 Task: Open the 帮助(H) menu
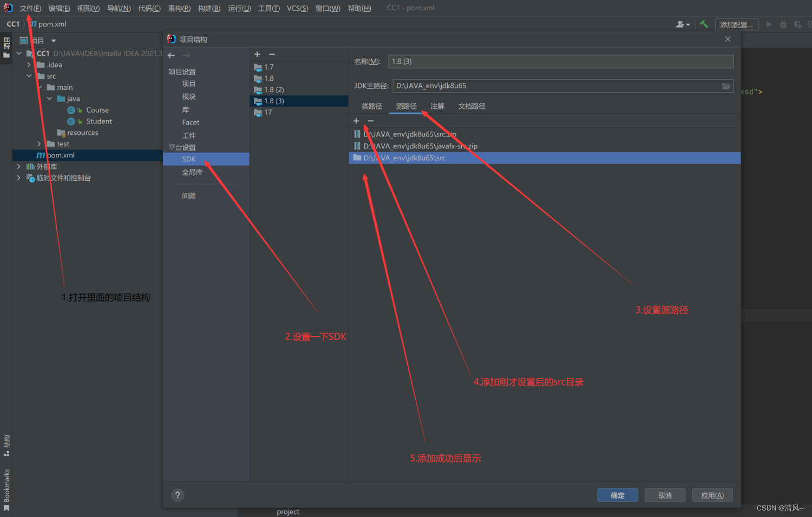tap(359, 8)
